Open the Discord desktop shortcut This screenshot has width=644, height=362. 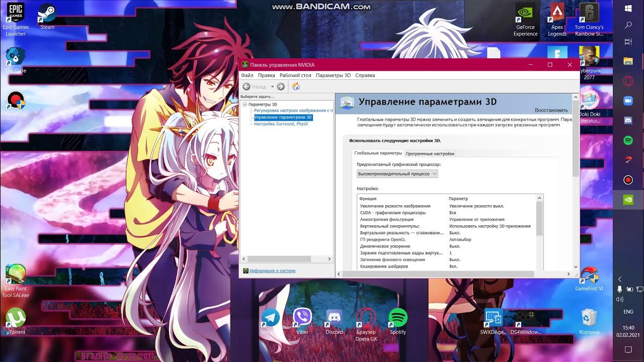(334, 322)
